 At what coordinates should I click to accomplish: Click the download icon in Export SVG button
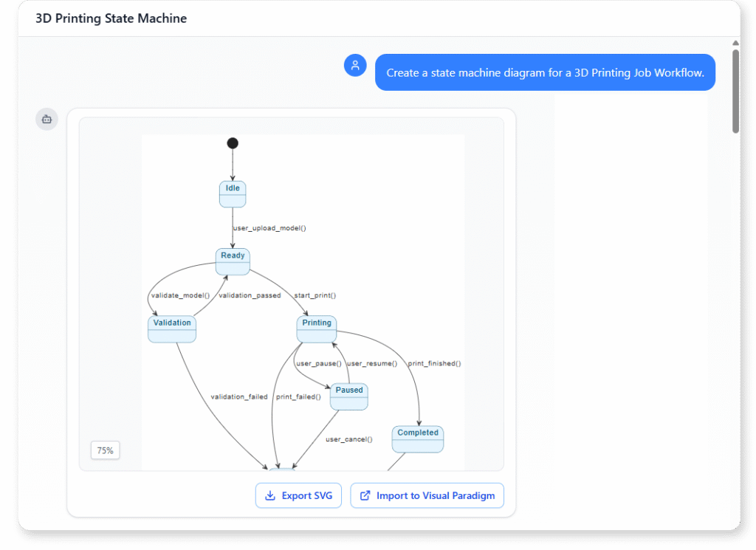[x=271, y=495]
